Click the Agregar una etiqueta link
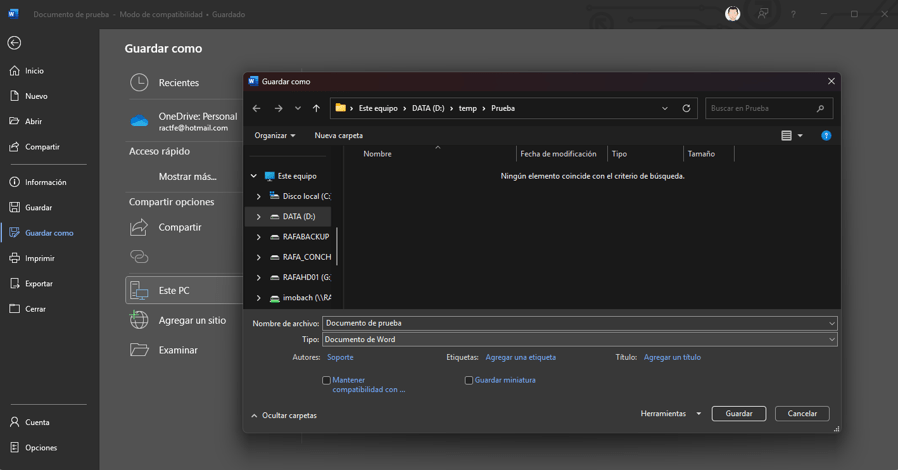 click(x=520, y=357)
